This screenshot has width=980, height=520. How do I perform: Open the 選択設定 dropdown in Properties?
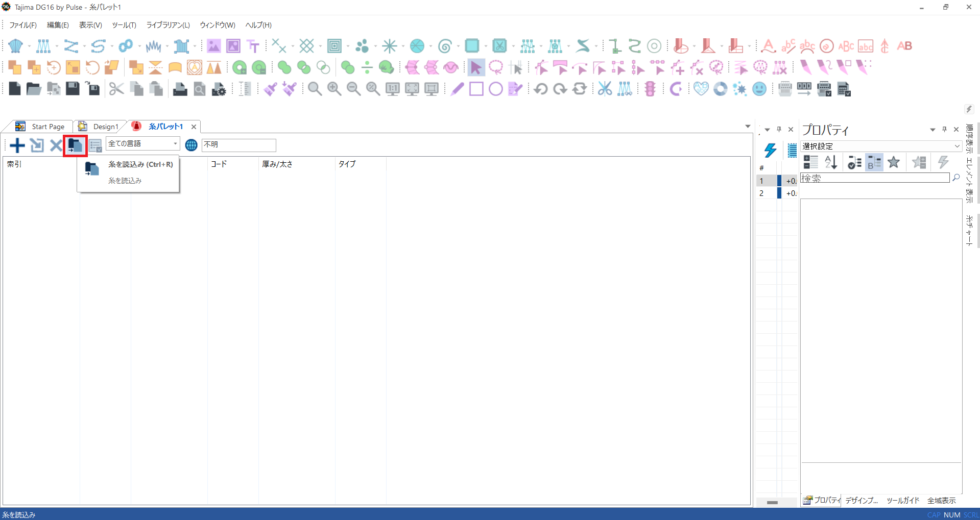[881, 146]
